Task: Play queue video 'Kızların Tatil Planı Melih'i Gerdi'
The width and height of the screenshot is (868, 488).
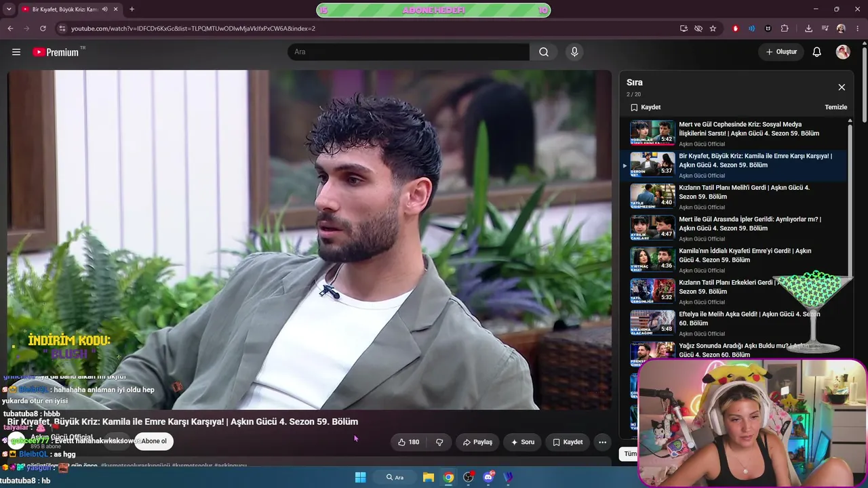Action: click(734, 197)
